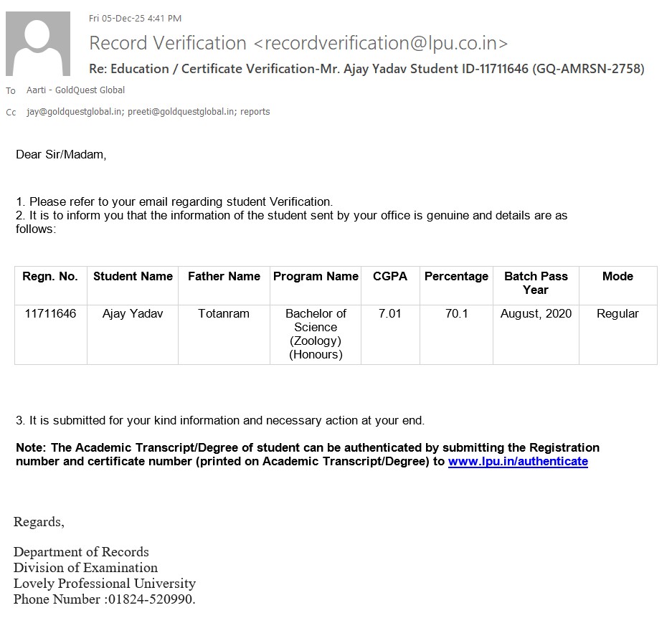Click the sender address recordverification@lpu.co.in

381,43
